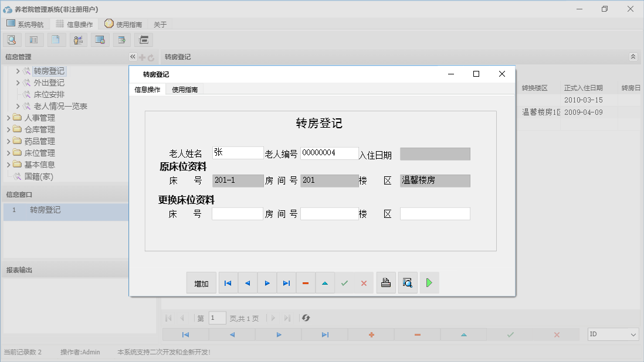Confirm changes with the green checkmark icon

[344, 282]
